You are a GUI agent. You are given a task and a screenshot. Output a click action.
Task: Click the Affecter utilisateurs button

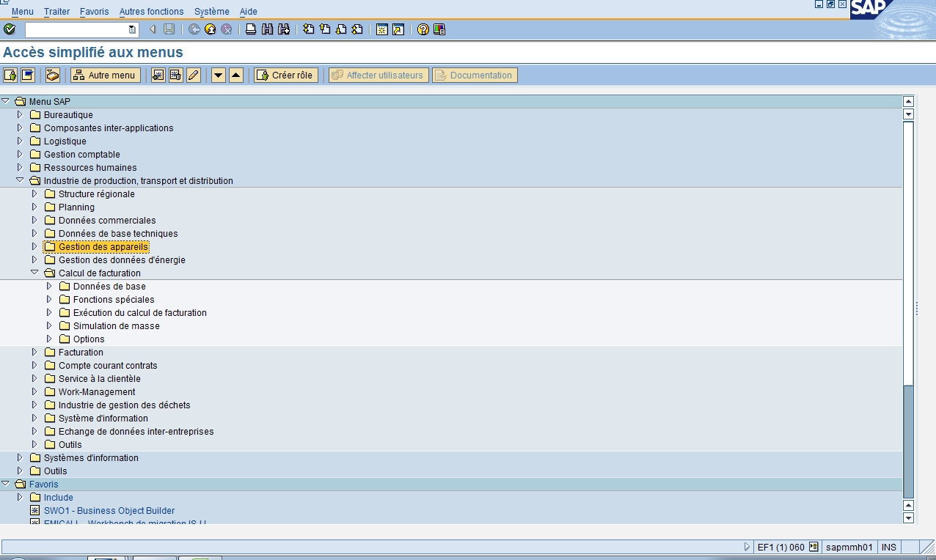point(379,75)
